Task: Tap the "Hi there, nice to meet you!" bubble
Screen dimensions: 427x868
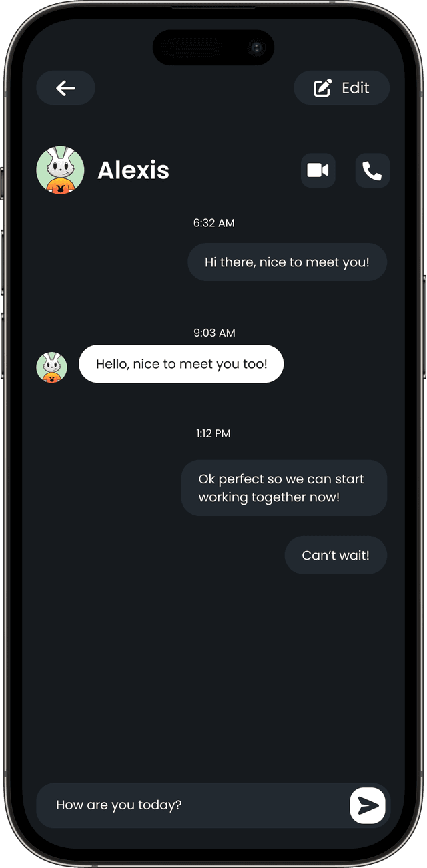Action: 287,262
